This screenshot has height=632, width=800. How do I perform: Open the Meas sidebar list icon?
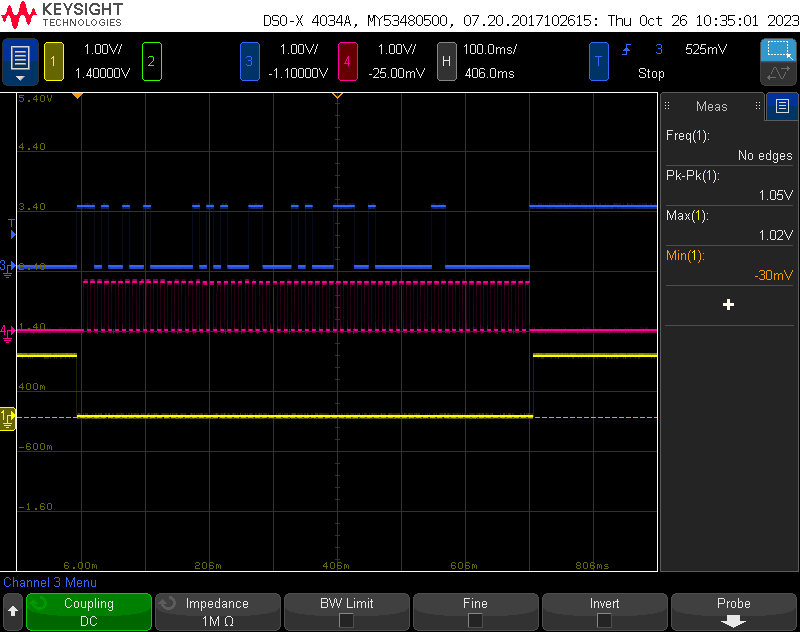click(782, 106)
